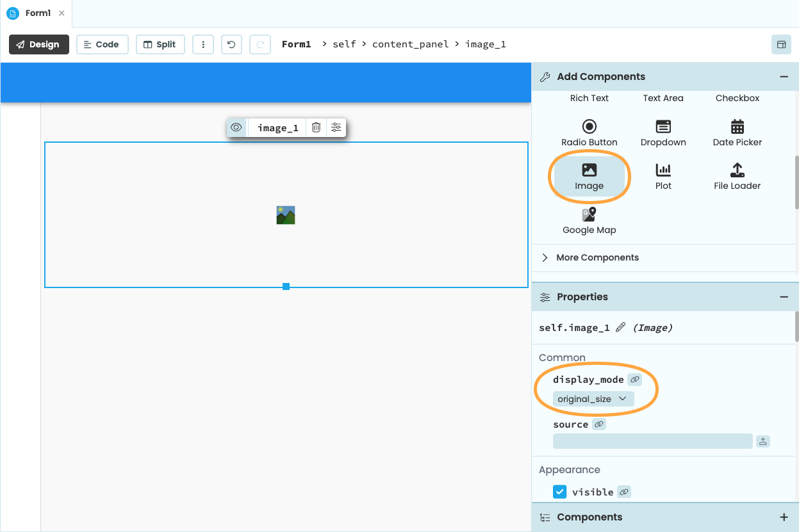Add a File Loader component
Viewport: 799px width, 532px height.
click(x=737, y=176)
